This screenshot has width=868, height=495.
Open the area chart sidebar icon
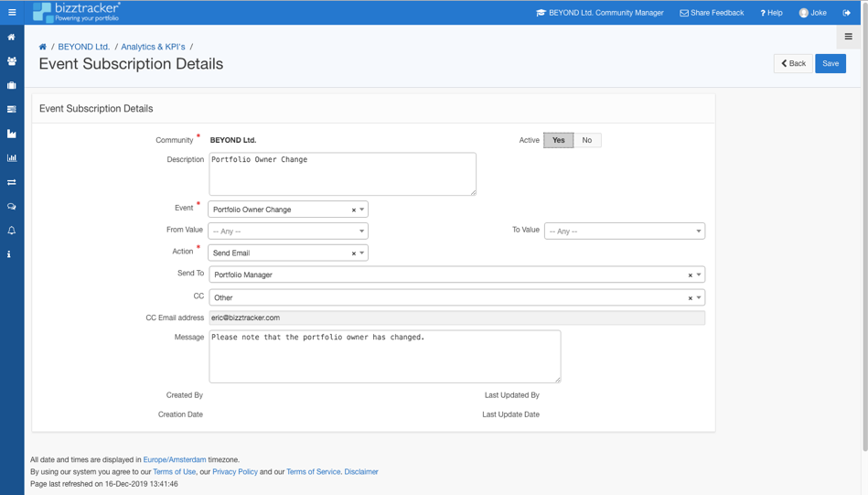click(x=11, y=134)
